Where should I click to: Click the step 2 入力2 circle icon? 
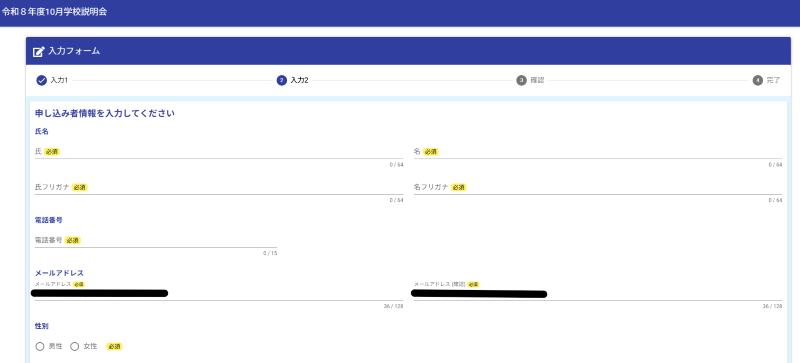[282, 80]
